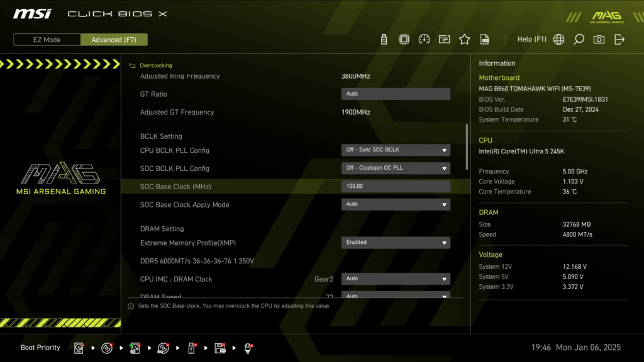Open search with the magnifier icon
Screen dimensions: 644x362
(579, 38)
